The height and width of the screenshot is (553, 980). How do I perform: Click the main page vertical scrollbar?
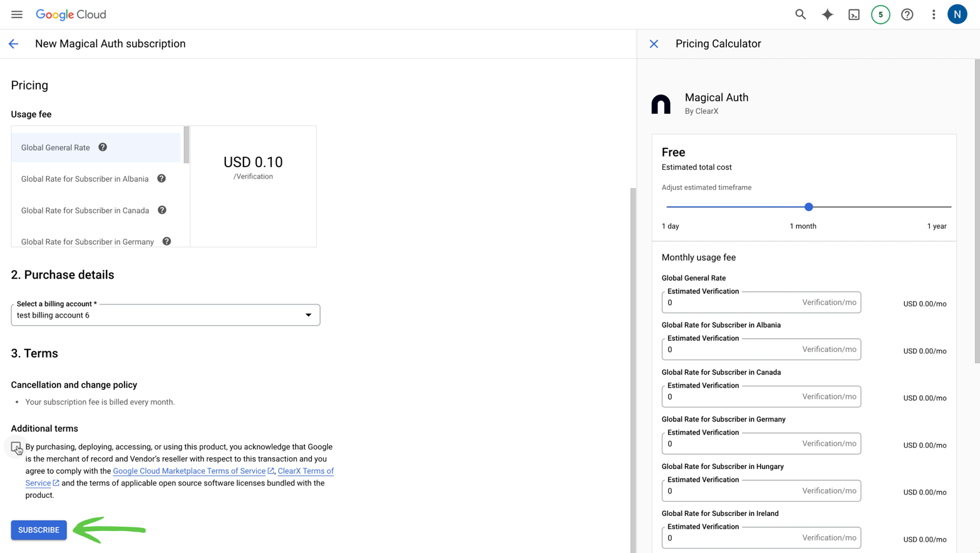coord(633,370)
